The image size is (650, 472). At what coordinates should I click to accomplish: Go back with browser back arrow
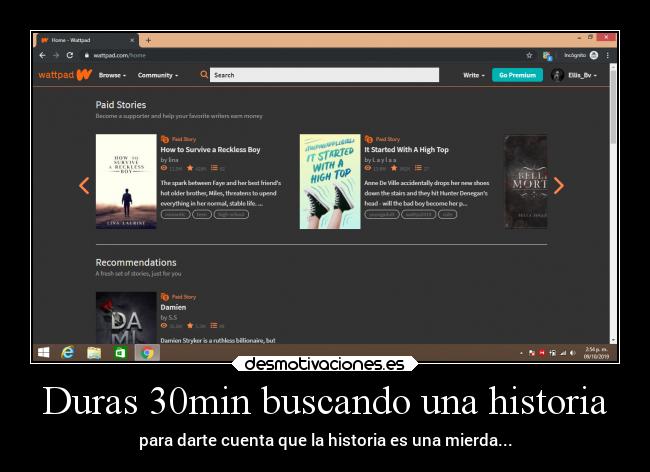[x=42, y=55]
